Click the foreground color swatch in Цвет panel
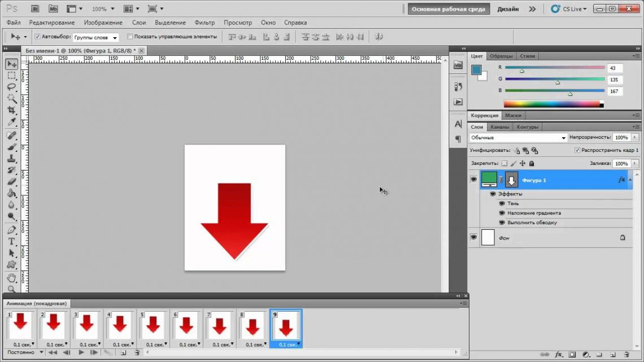This screenshot has width=644, height=362. (x=476, y=69)
